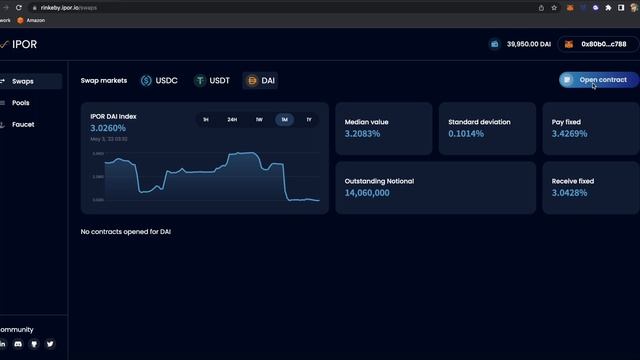Open the browser profile avatar

[x=634, y=8]
